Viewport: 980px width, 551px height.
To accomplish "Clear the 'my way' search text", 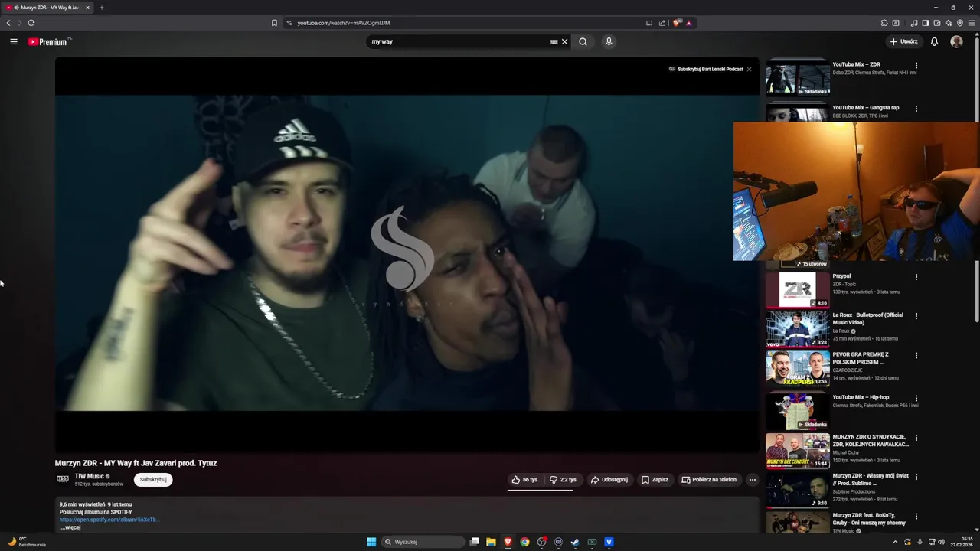I will click(x=565, y=42).
